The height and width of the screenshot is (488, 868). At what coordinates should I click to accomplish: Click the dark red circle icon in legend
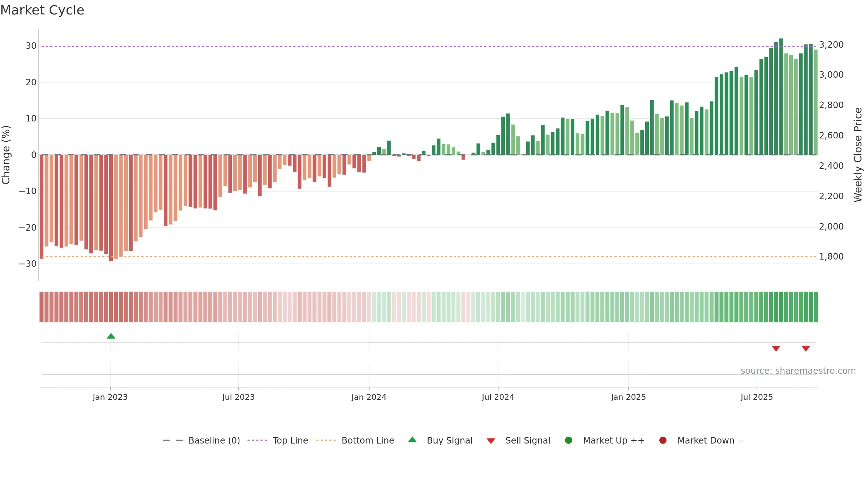click(663, 440)
